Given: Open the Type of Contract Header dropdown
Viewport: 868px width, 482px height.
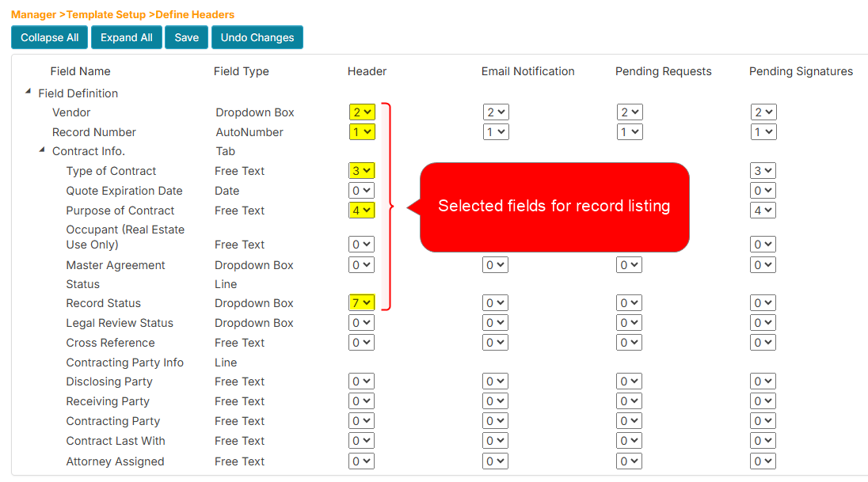Looking at the screenshot, I should pyautogui.click(x=361, y=170).
